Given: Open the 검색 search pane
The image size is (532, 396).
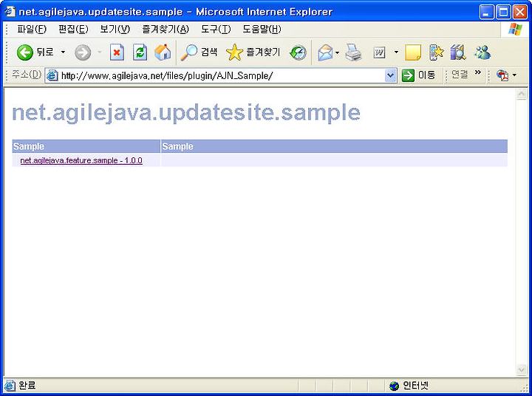Looking at the screenshot, I should [x=199, y=52].
